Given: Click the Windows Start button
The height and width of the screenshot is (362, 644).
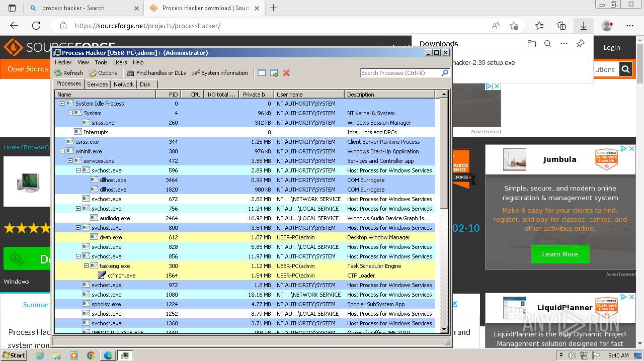Looking at the screenshot, I should [14, 355].
